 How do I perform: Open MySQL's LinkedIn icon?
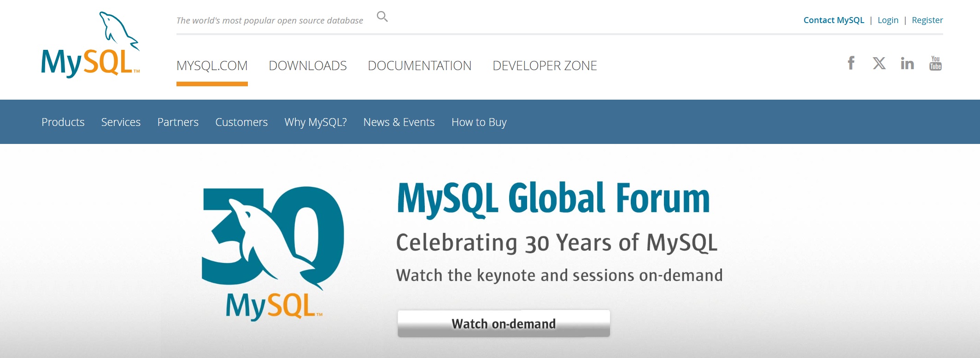click(x=907, y=63)
